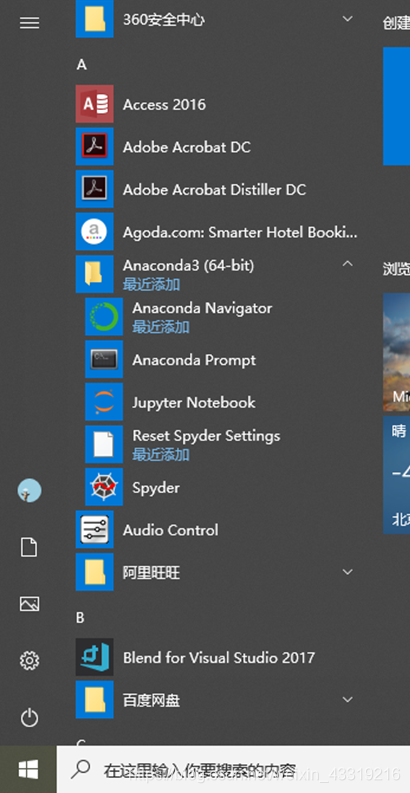Click the search magnifier icon in taskbar
410x793 pixels.
80,770
